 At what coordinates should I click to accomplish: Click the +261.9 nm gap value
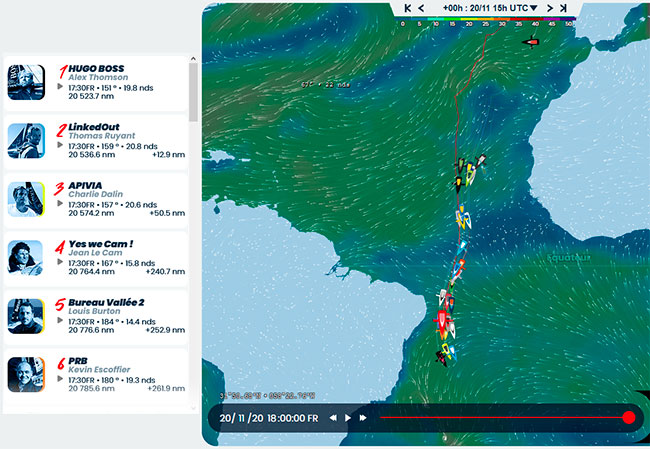[x=166, y=388]
